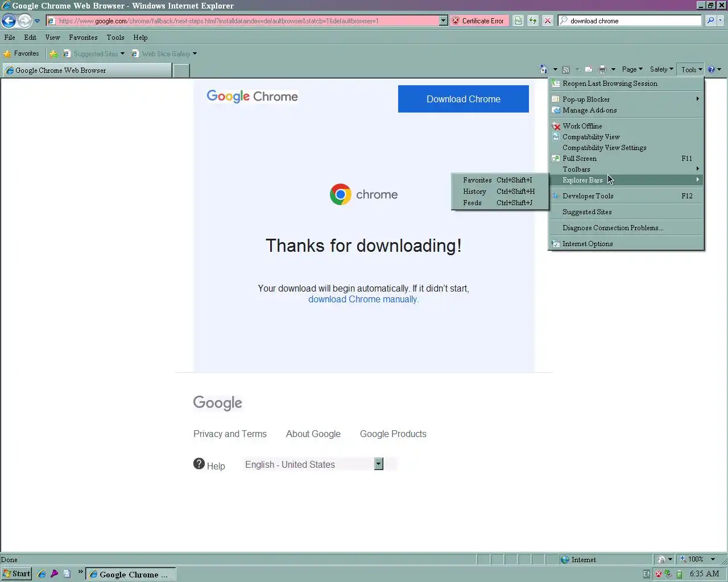Click the Print icon
Screen dimensions: 728x582
pos(602,69)
